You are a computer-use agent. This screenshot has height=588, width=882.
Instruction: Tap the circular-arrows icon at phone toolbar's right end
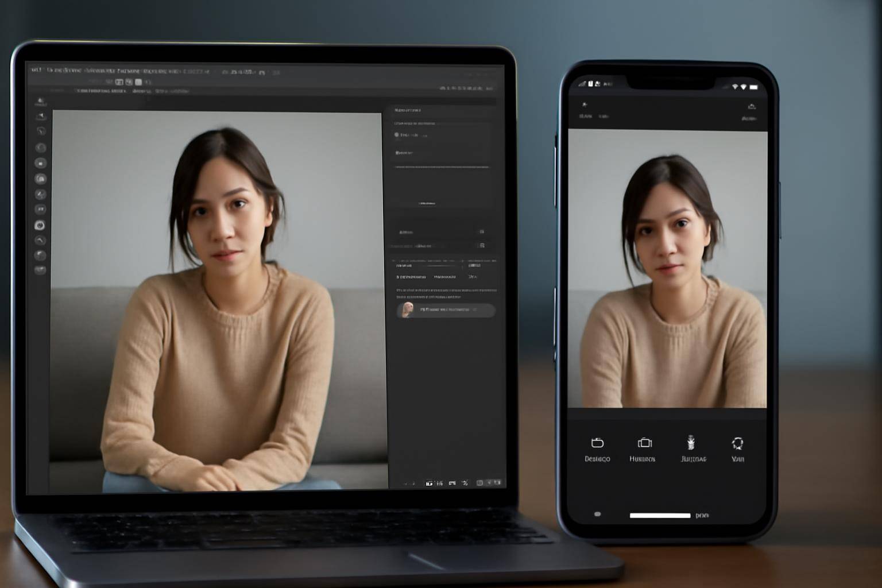coord(737,443)
